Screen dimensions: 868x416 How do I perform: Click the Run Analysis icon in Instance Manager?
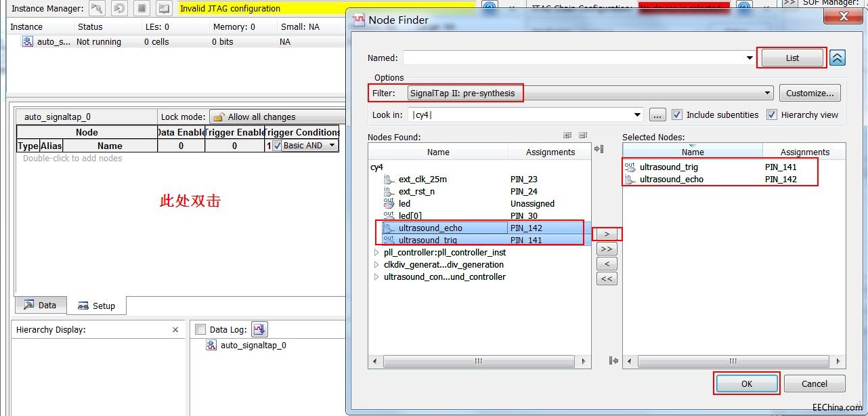(x=97, y=9)
